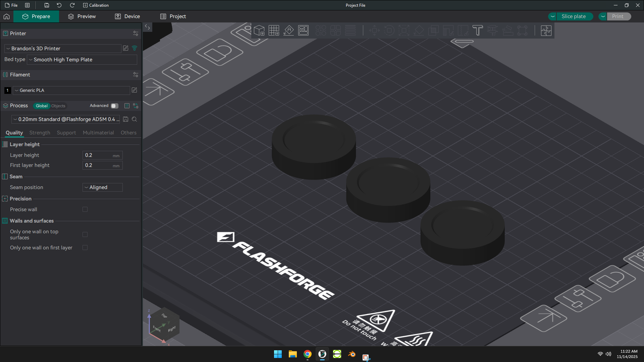Screen dimensions: 644x362
Task: Click the Slice plate button
Action: click(x=574, y=16)
